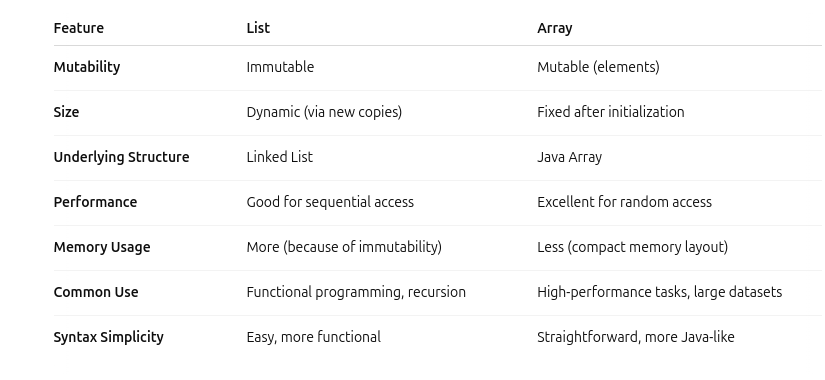Image resolution: width=825 pixels, height=380 pixels.
Task: Click Less (compact memory layout) cell
Action: pos(632,247)
